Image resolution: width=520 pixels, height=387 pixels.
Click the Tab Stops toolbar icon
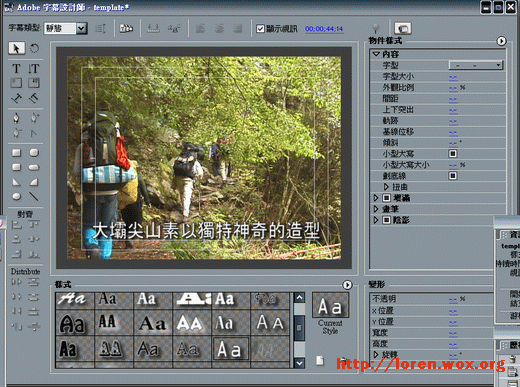click(x=153, y=29)
